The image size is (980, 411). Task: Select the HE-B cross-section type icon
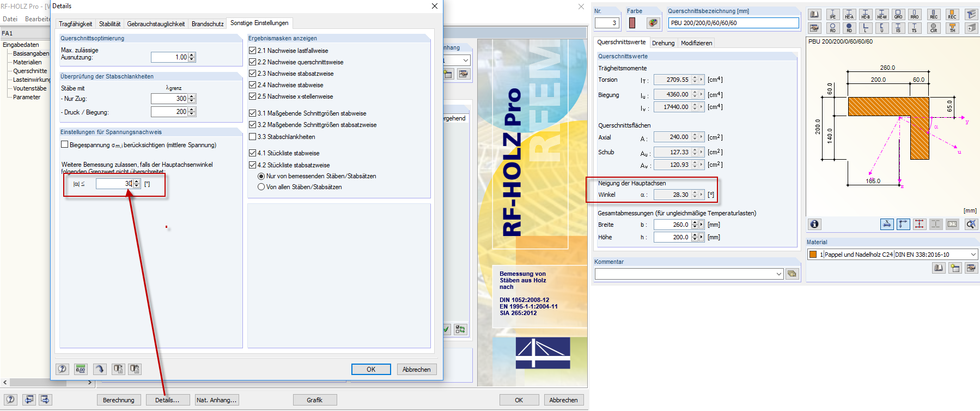pos(866,15)
